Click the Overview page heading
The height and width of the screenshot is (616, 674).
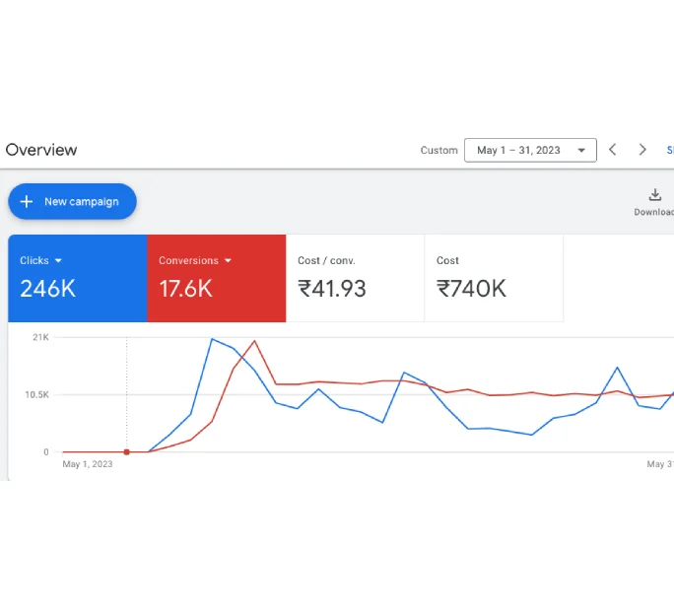(x=41, y=150)
